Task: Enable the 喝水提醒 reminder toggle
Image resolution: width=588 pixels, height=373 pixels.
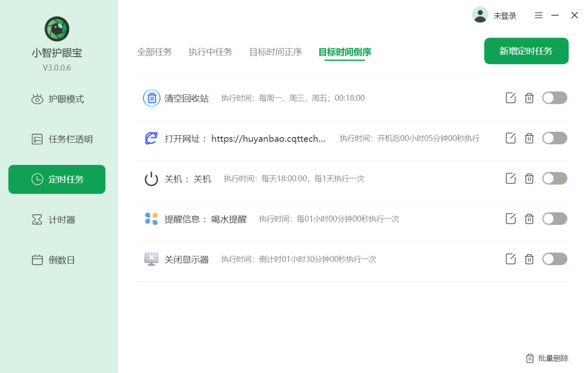Action: click(554, 219)
